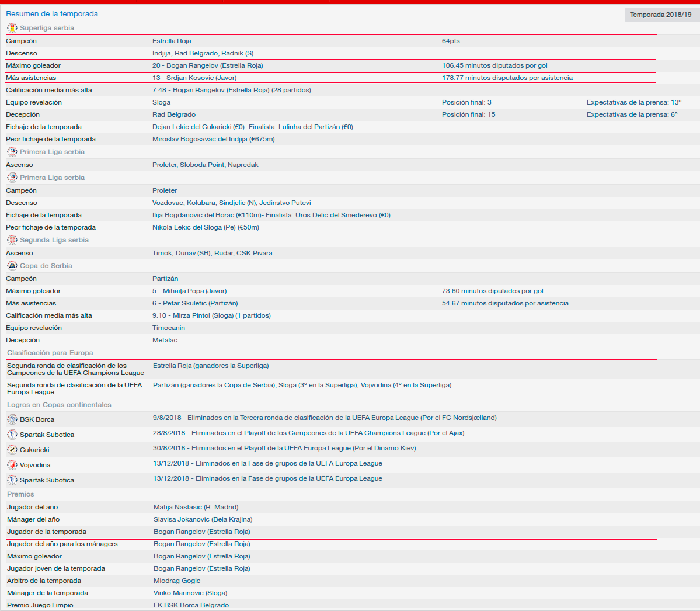Open Cukaricki club name link
This screenshot has width=700, height=611.
[x=34, y=450]
